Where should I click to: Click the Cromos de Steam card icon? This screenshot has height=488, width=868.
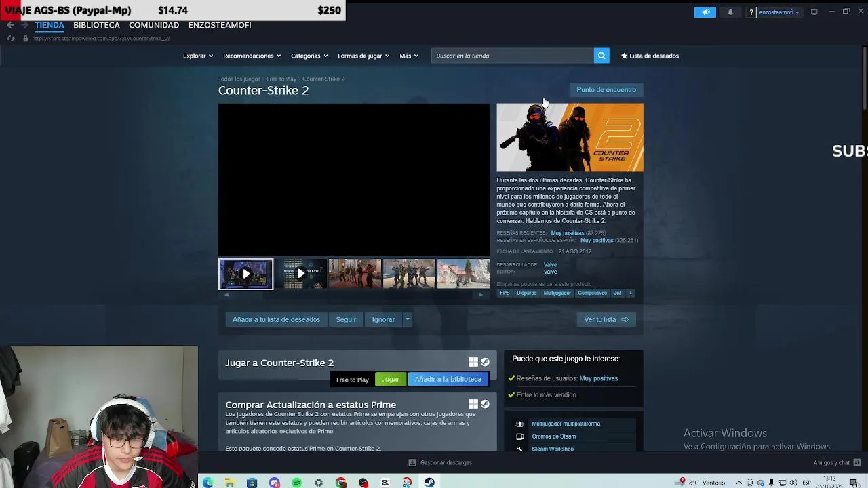(520, 436)
